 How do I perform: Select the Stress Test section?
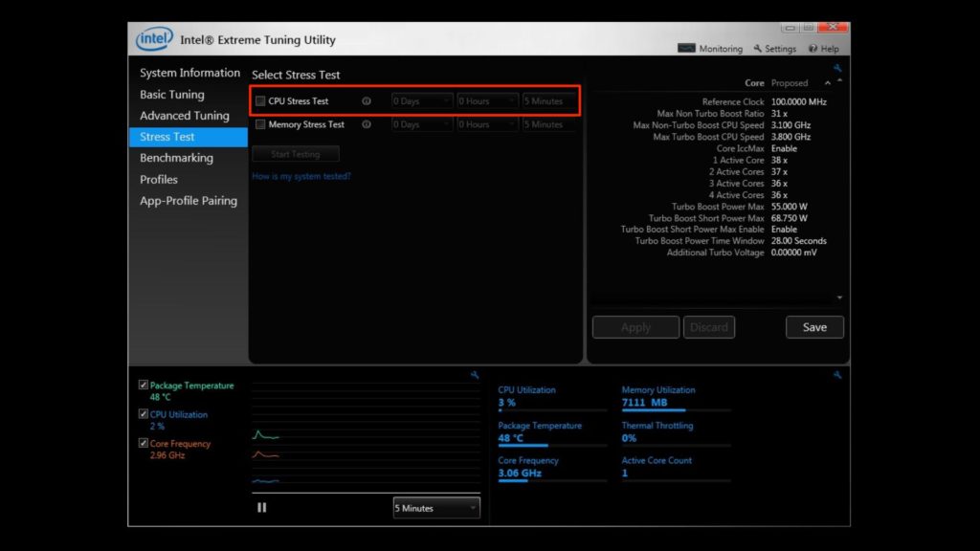(x=189, y=137)
